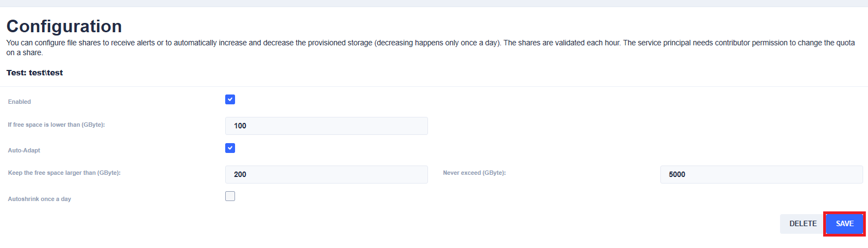Click the 'Auto-Adapt' label text
Viewport: 868px width, 248px height.
24,150
